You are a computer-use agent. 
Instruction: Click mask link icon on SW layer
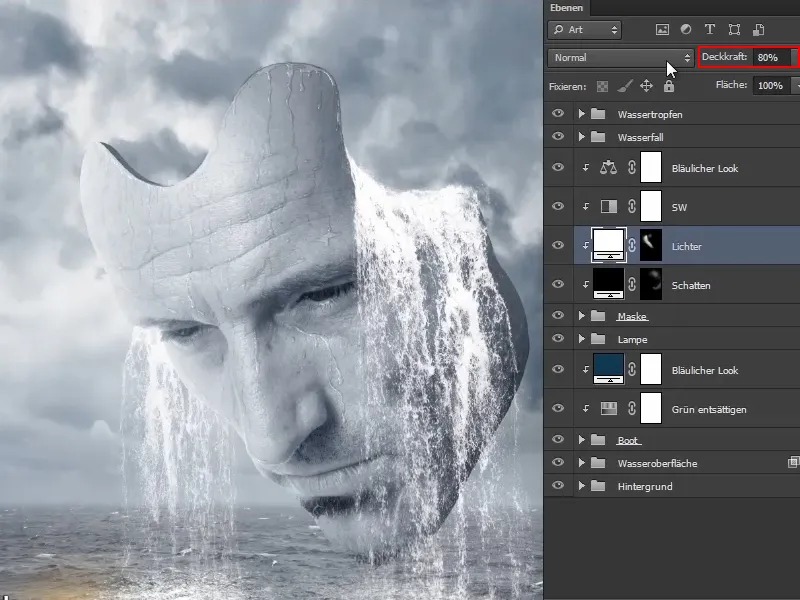(x=632, y=206)
